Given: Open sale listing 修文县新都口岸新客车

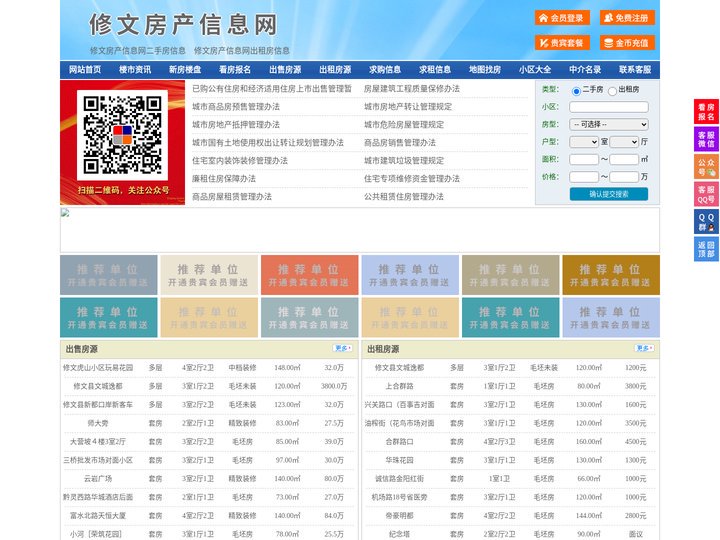Looking at the screenshot, I should tap(98, 405).
